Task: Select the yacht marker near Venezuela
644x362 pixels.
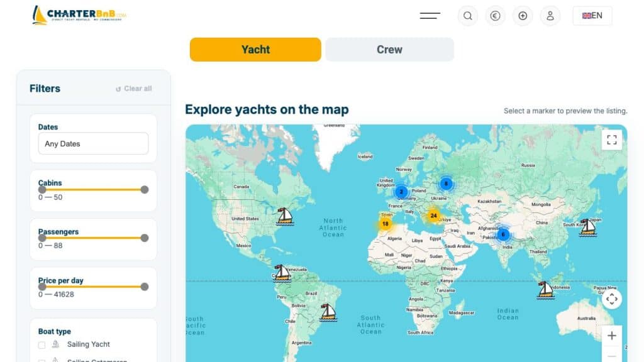Action: [282, 273]
